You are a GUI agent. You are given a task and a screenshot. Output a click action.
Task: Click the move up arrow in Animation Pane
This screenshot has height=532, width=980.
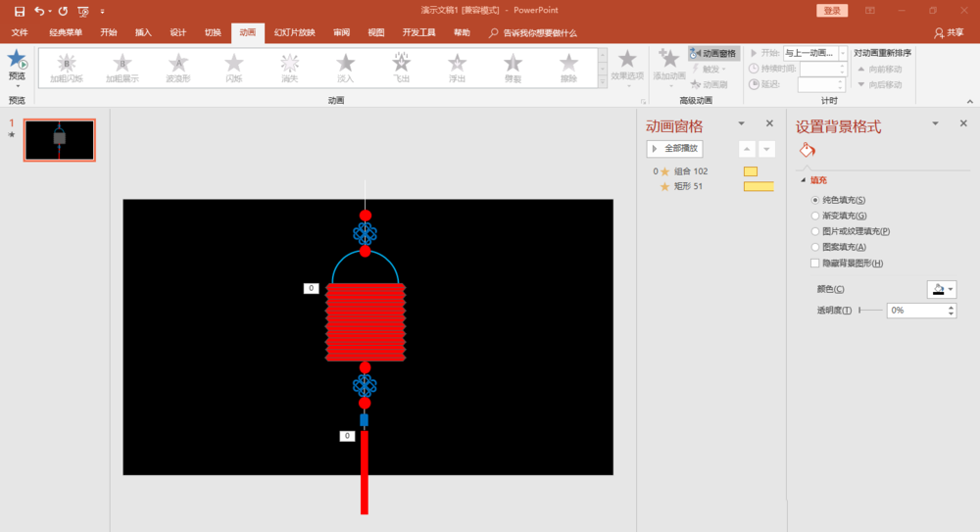coord(747,149)
